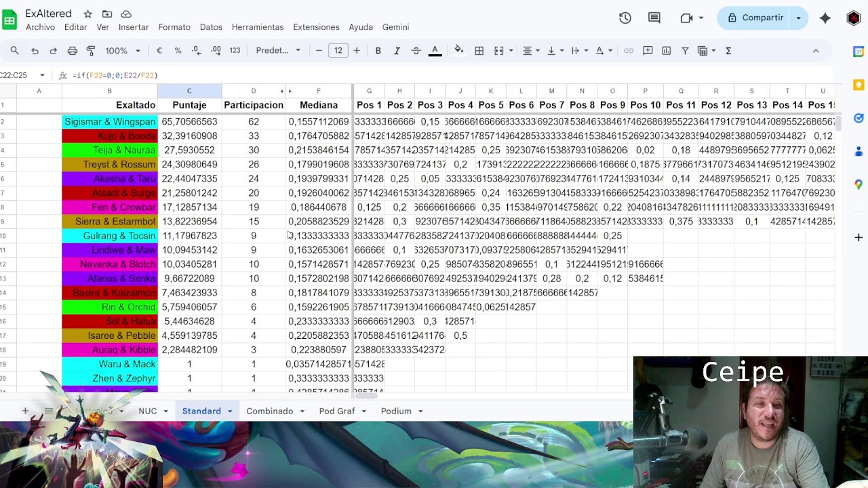
Task: Toggle strikethrough formatting
Action: click(416, 51)
